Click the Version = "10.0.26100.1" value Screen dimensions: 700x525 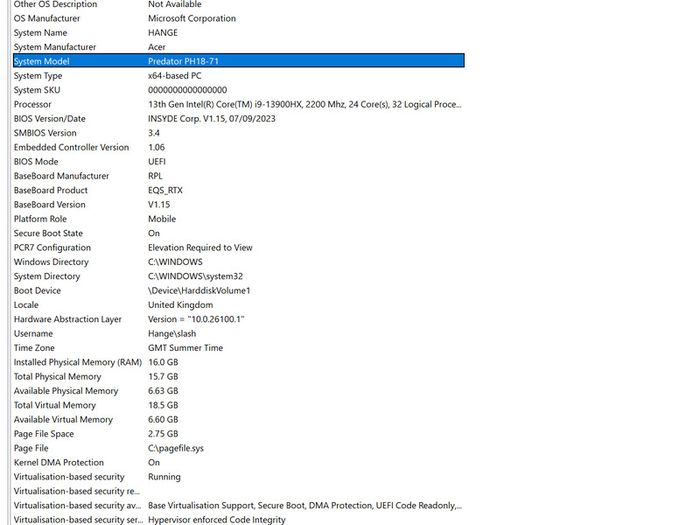coord(196,319)
